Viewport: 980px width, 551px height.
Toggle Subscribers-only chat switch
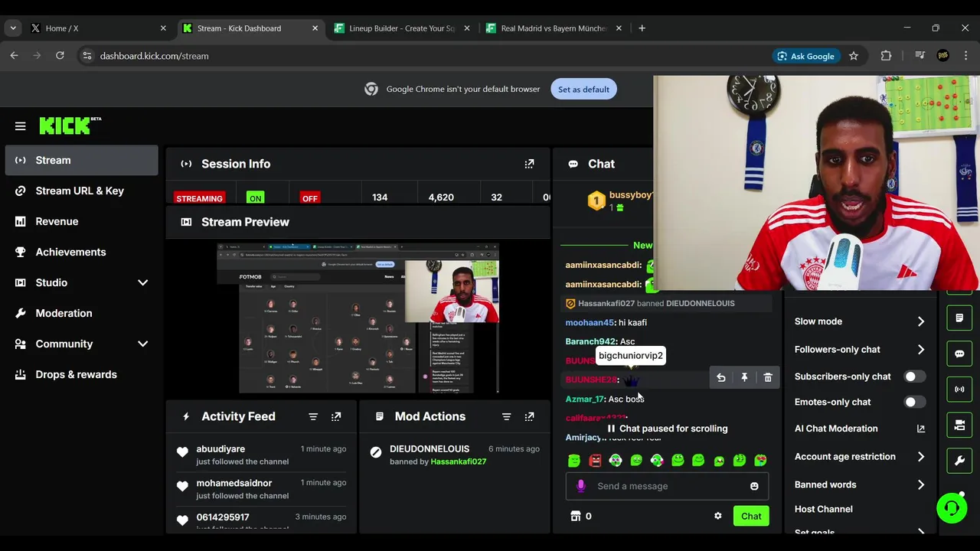(914, 377)
